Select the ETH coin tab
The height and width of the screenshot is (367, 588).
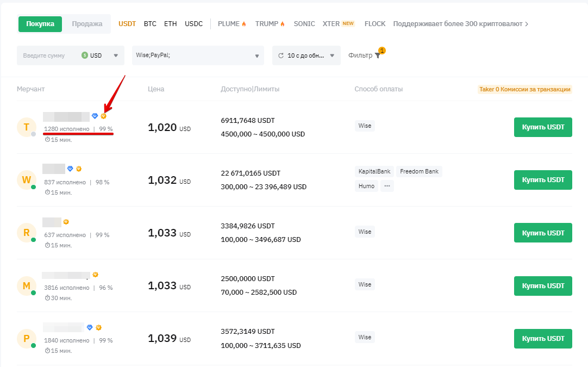170,23
